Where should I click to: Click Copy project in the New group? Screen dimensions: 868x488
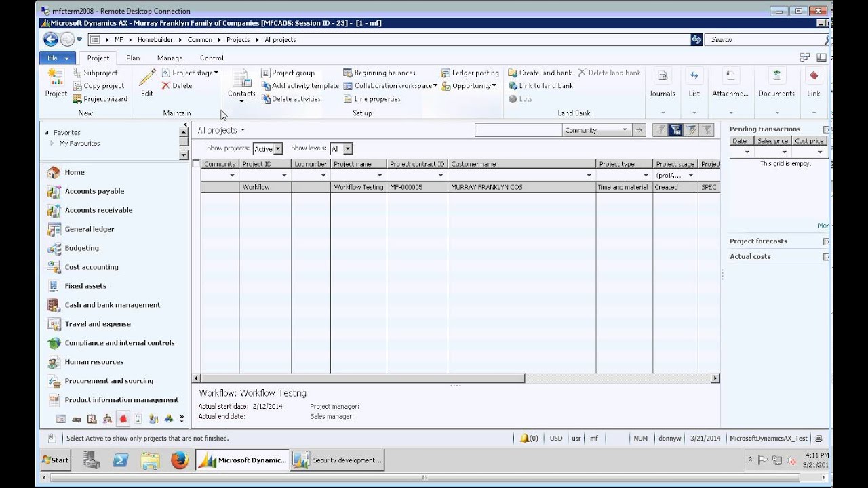click(x=98, y=85)
